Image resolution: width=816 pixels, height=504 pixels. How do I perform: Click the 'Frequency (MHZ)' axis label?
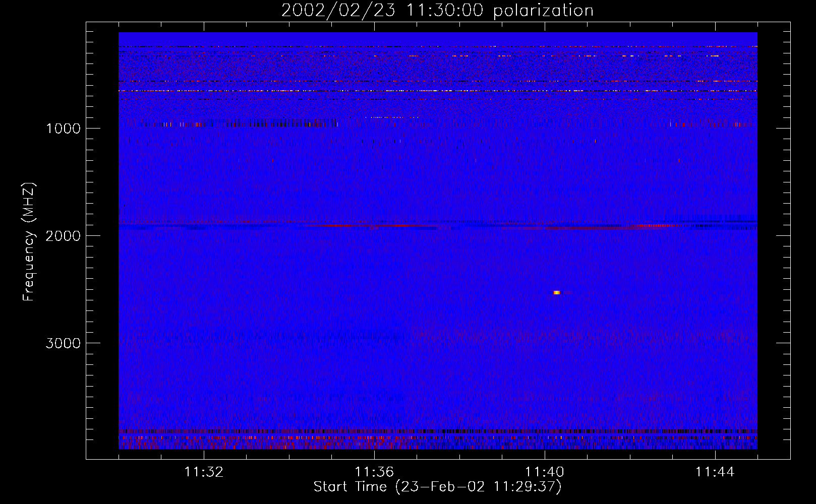29,242
